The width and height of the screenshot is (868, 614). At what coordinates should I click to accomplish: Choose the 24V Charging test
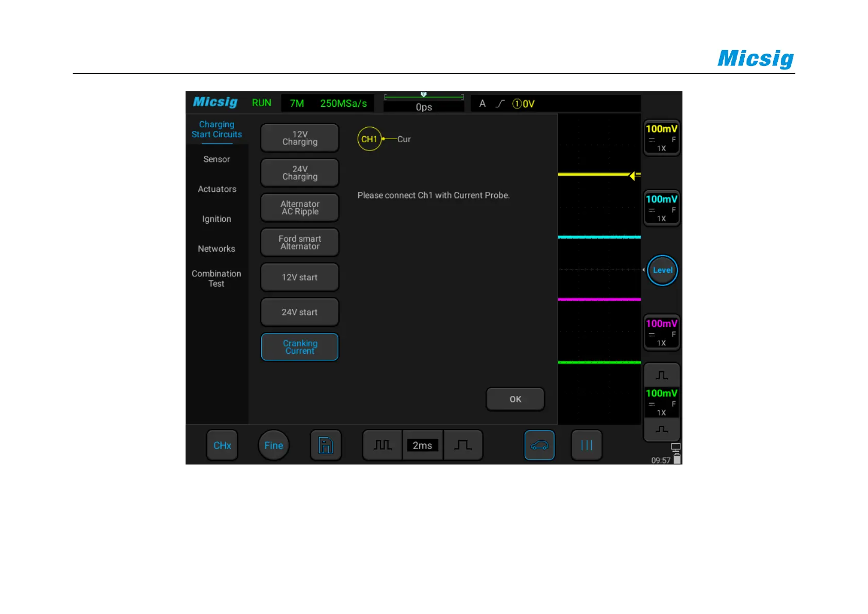click(300, 173)
